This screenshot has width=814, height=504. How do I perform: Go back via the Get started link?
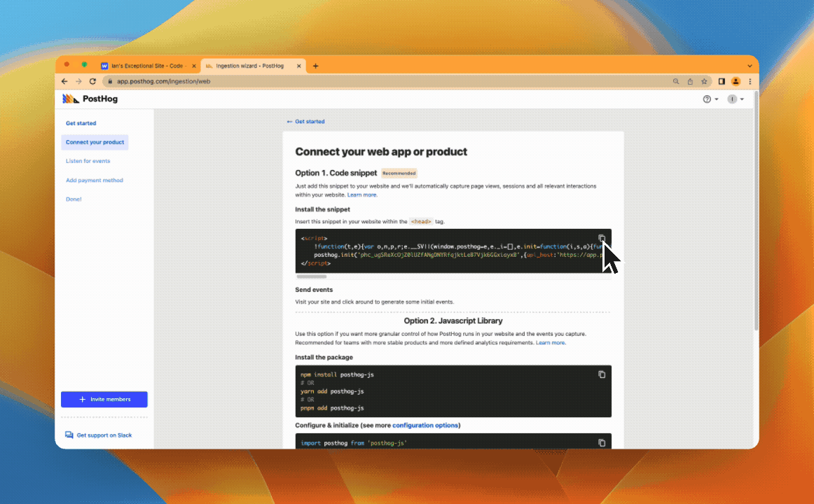coord(306,122)
